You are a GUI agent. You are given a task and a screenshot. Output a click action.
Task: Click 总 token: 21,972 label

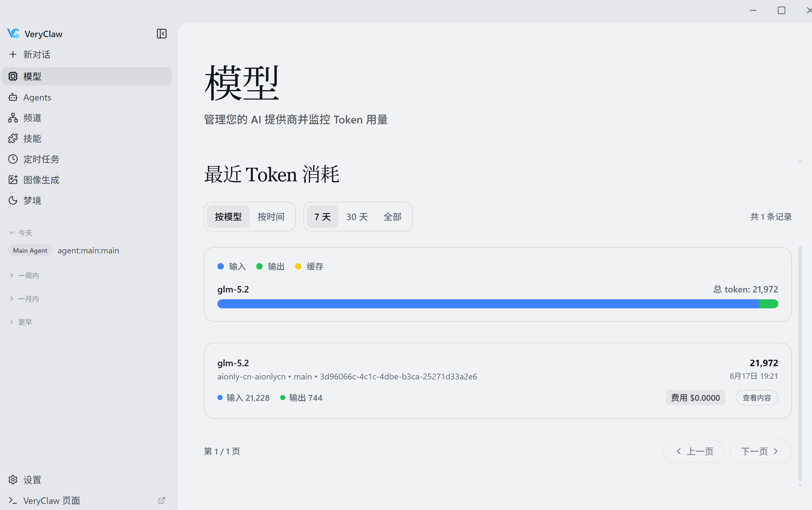[746, 289]
